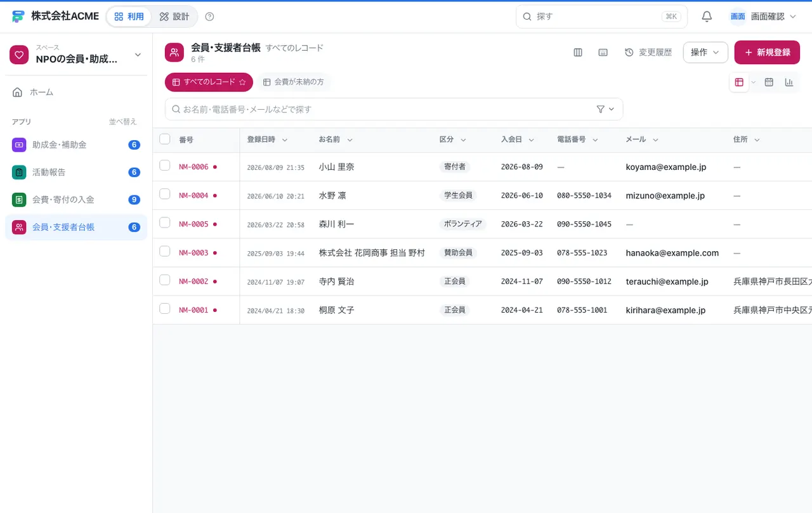This screenshot has height=513, width=812.
Task: Switch to chart view icon
Action: pyautogui.click(x=789, y=82)
